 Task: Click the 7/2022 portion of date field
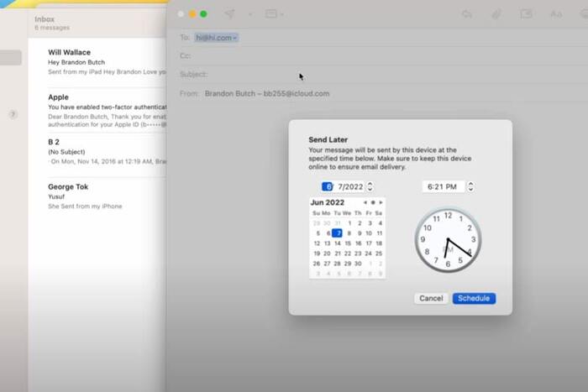pos(350,186)
